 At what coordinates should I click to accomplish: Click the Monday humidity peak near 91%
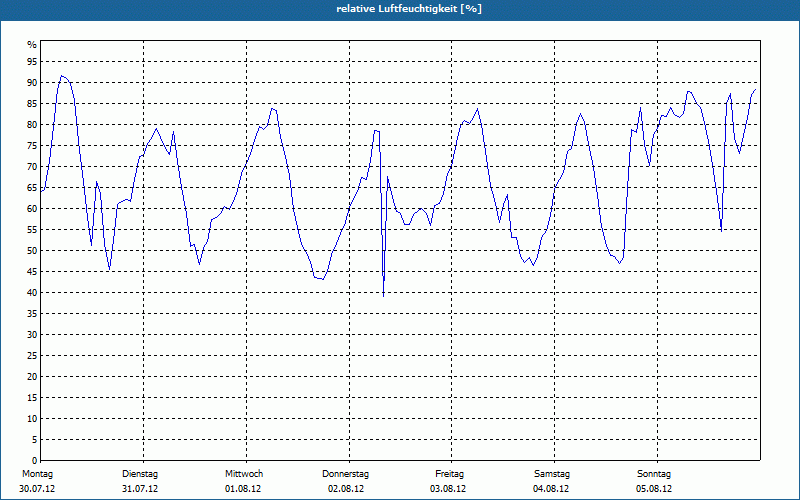coord(62,76)
